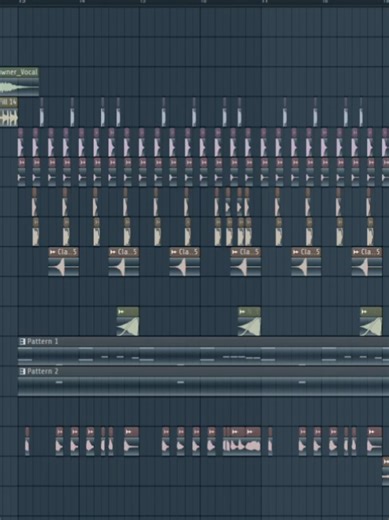
Task: Open the Pattern 1 clip menu icon
Action: pyautogui.click(x=22, y=341)
